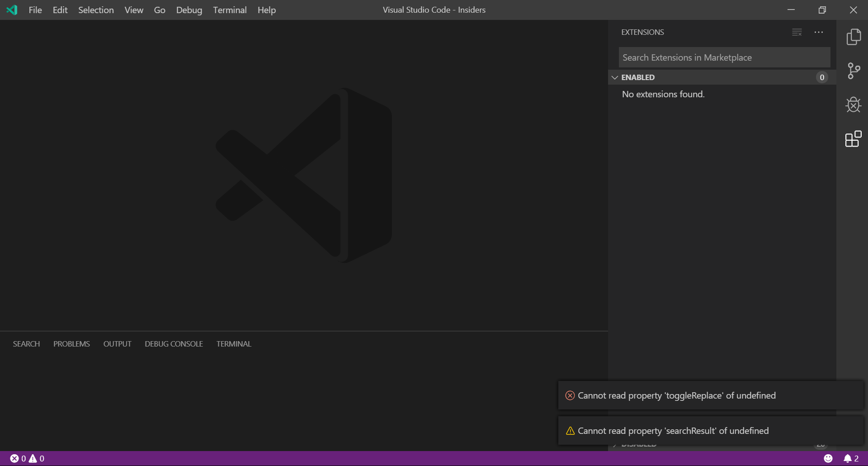This screenshot has width=868, height=466.
Task: Clear the extensions search results
Action: tap(797, 32)
